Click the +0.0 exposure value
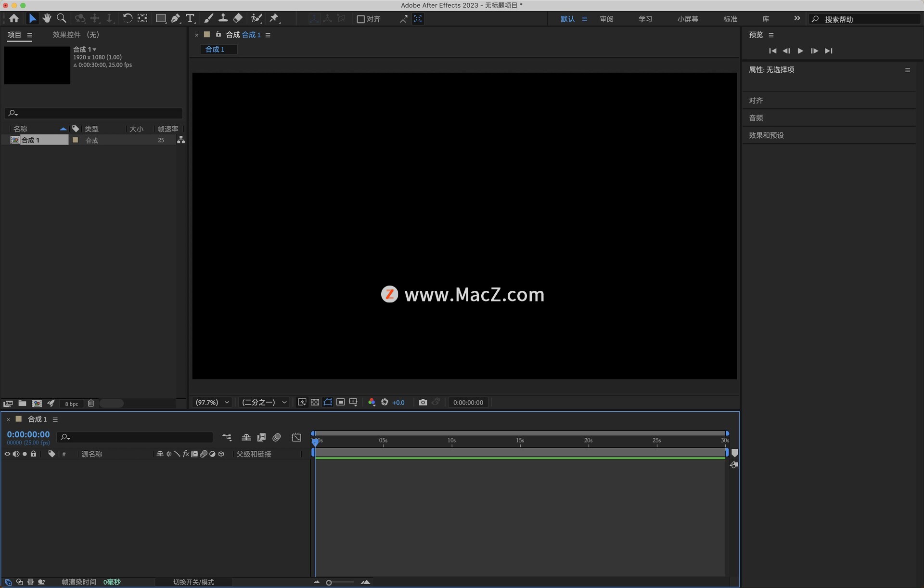Image resolution: width=924 pixels, height=588 pixels. tap(398, 403)
